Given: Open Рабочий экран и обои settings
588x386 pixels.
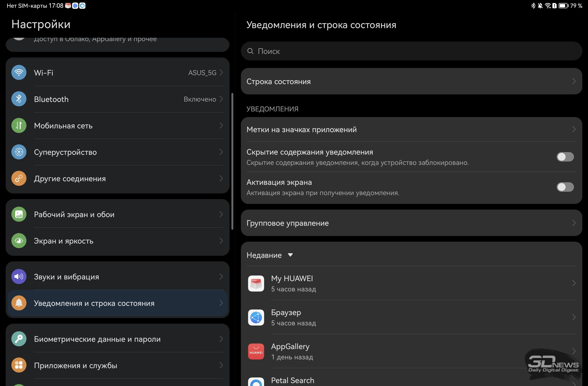Looking at the screenshot, I should [x=118, y=214].
